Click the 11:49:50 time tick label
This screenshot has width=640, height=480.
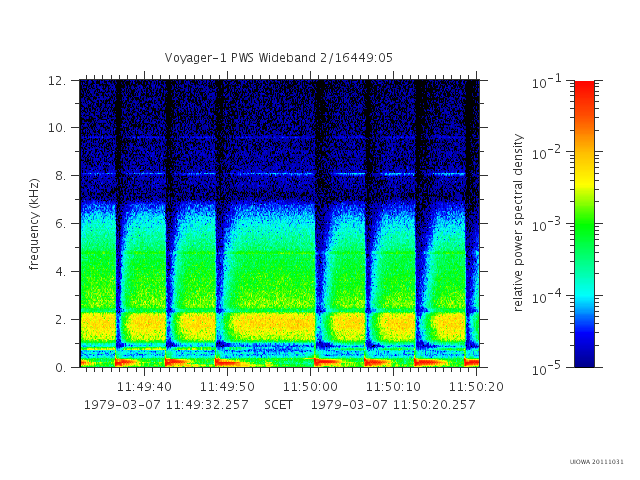pyautogui.click(x=227, y=386)
